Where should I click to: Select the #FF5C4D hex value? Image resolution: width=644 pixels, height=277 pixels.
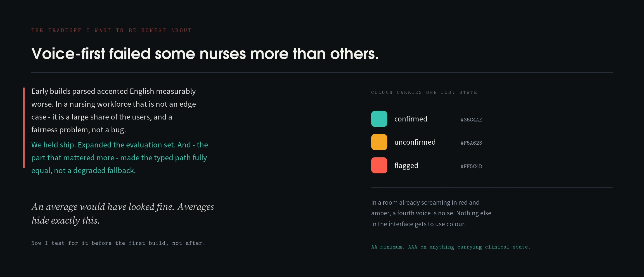(471, 166)
